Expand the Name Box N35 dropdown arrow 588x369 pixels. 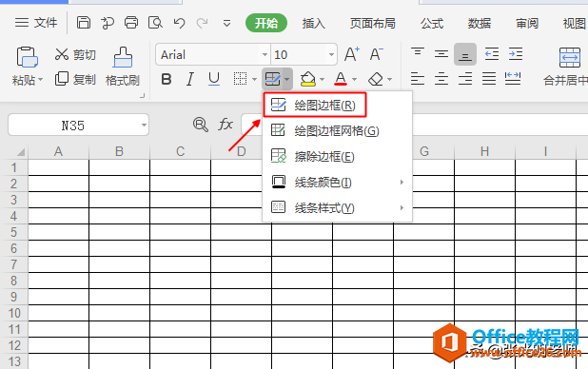(144, 125)
